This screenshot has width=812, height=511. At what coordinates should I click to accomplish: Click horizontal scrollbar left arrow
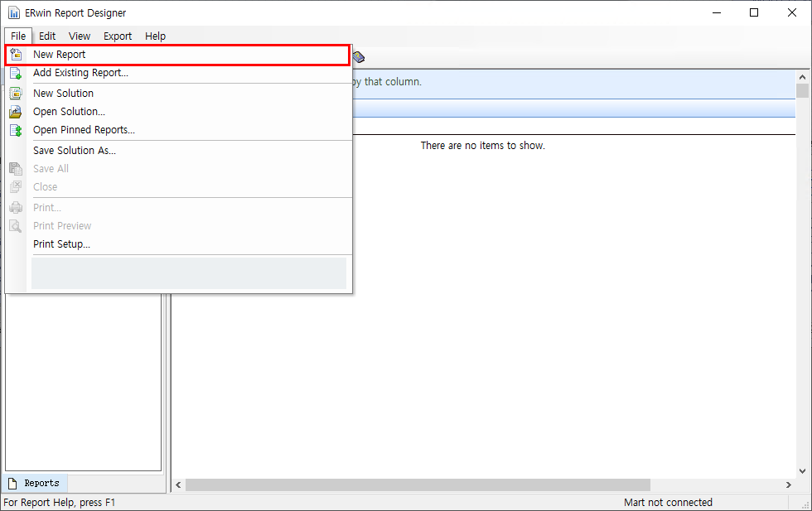coord(178,485)
